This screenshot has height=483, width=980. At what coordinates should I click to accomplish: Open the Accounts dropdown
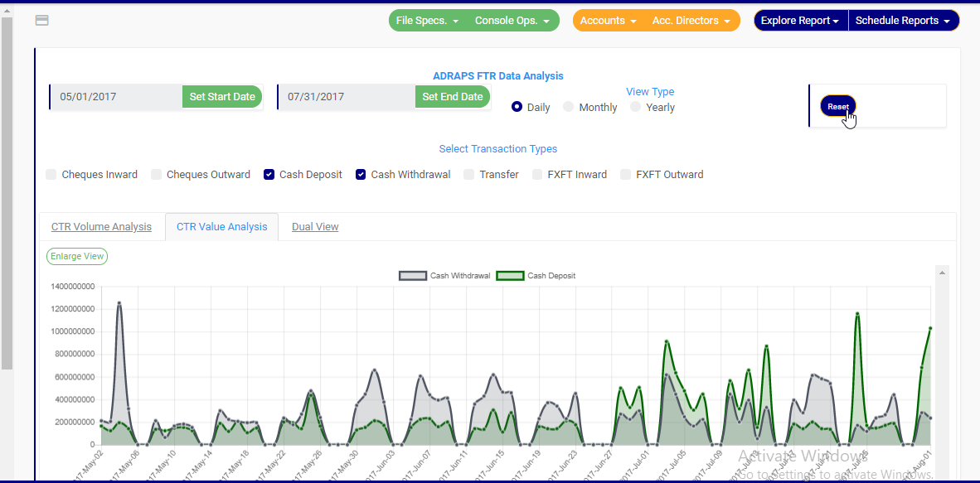(608, 21)
